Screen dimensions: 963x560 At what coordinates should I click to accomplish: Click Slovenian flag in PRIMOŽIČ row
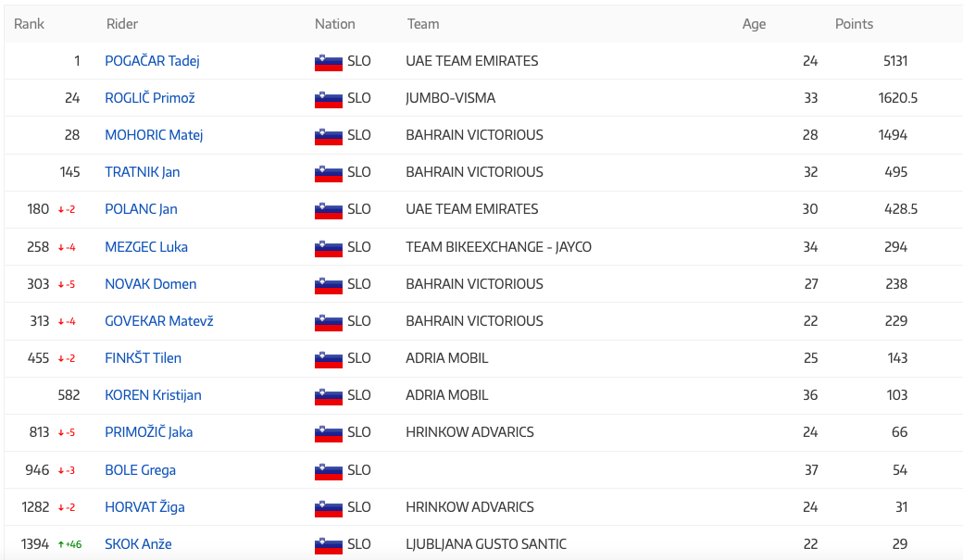point(329,433)
